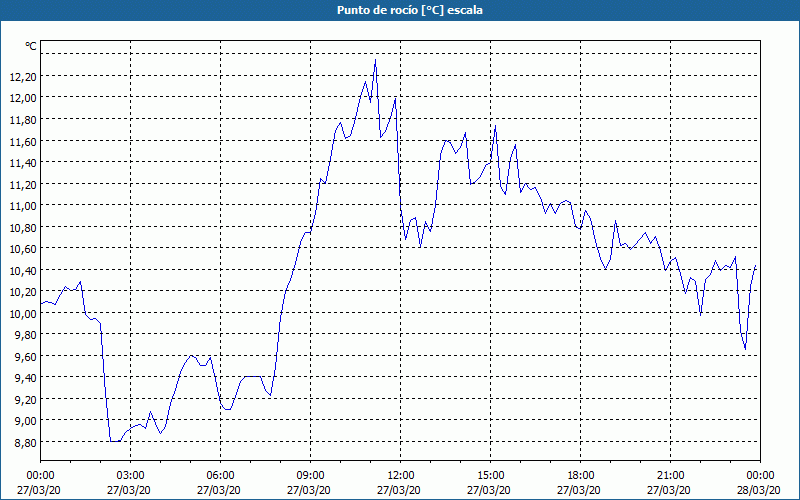Click the 09:00 time label
Image resolution: width=800 pixels, height=500 pixels.
point(310,476)
